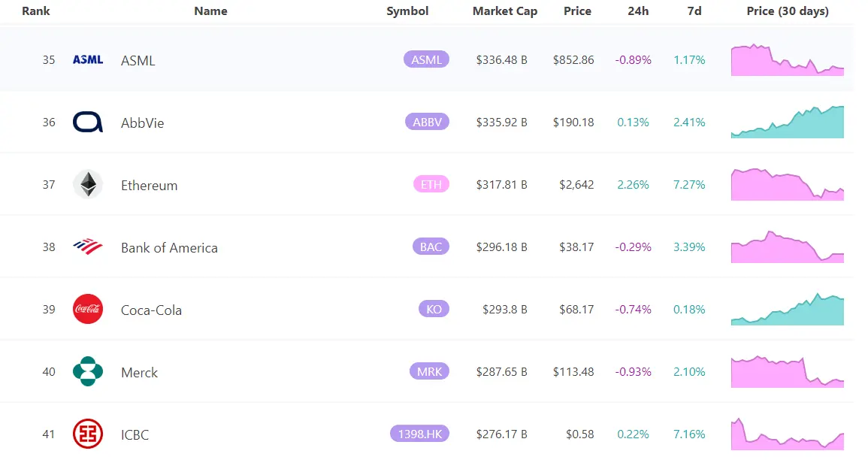
Task: Click the ETH symbol badge
Action: pyautogui.click(x=431, y=184)
